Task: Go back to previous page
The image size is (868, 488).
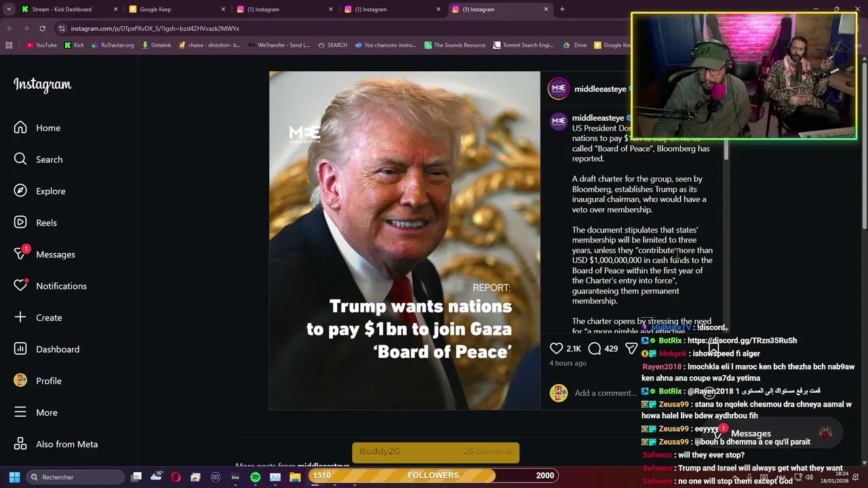Action: point(9,28)
